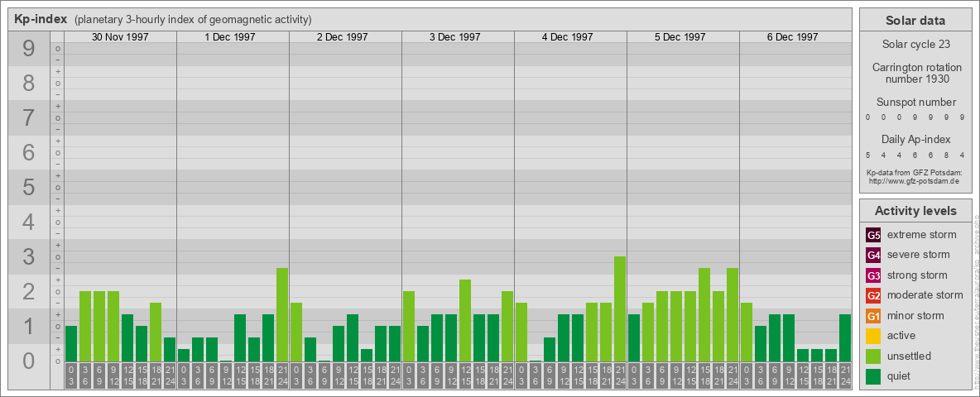The image size is (980, 397).
Task: Select the 6 Dec 1997 date header
Action: (792, 37)
